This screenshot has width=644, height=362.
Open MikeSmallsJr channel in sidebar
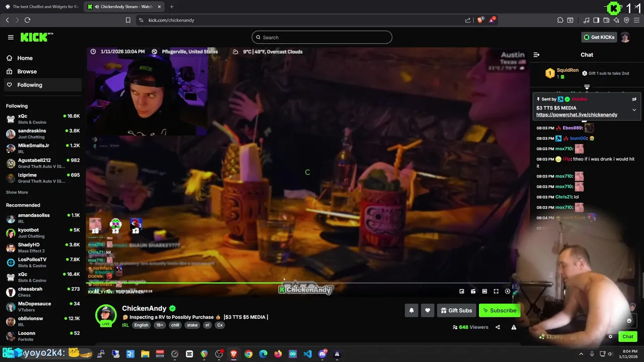43,148
